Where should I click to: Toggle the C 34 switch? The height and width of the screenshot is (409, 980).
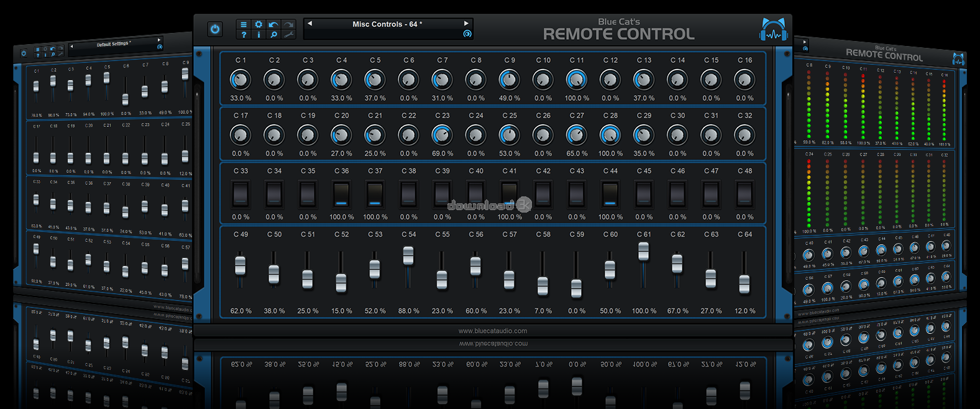tap(274, 194)
